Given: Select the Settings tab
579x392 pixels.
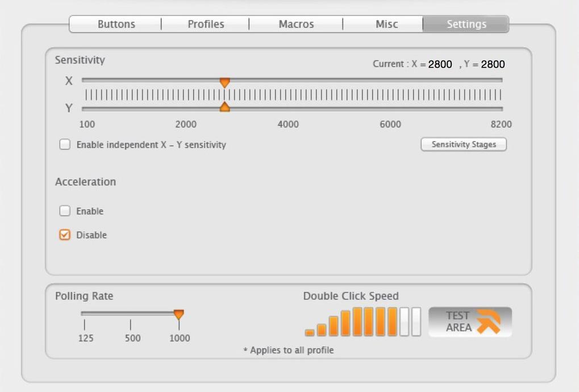Looking at the screenshot, I should point(466,24).
